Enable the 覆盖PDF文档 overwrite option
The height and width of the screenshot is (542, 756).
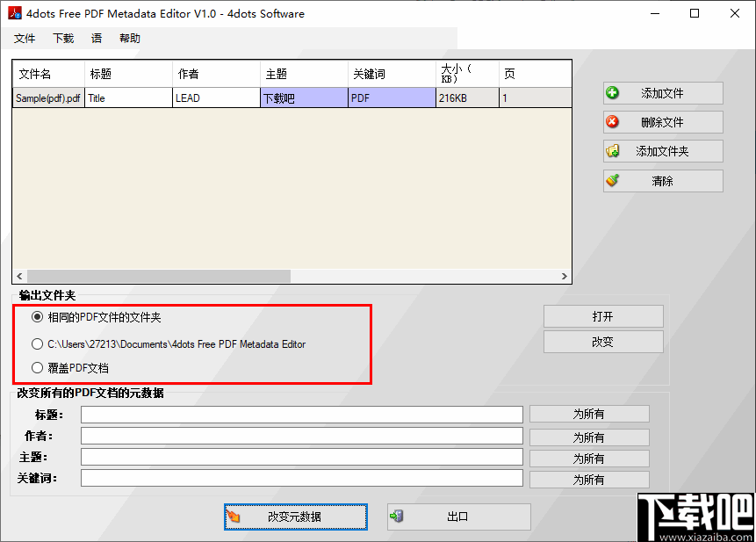point(36,368)
